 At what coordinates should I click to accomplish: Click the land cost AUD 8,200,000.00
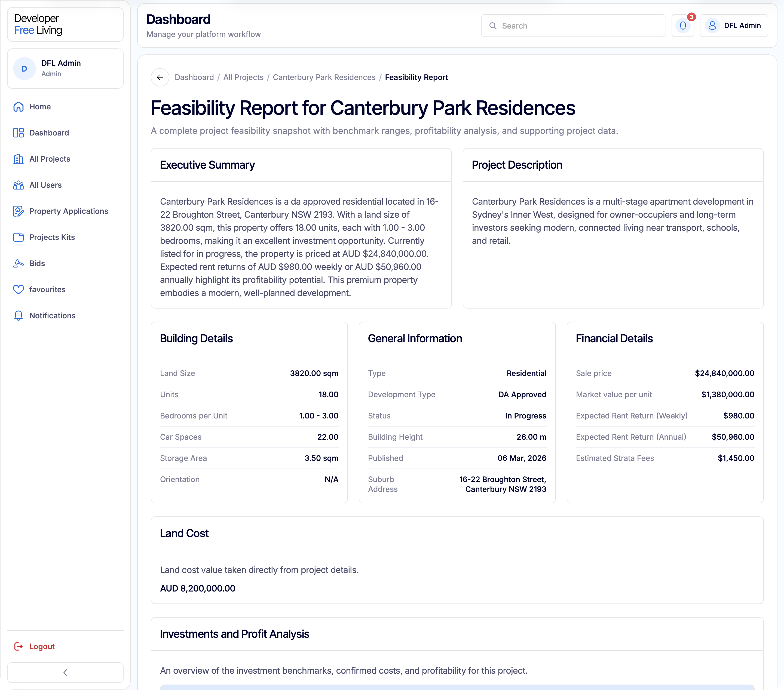198,589
